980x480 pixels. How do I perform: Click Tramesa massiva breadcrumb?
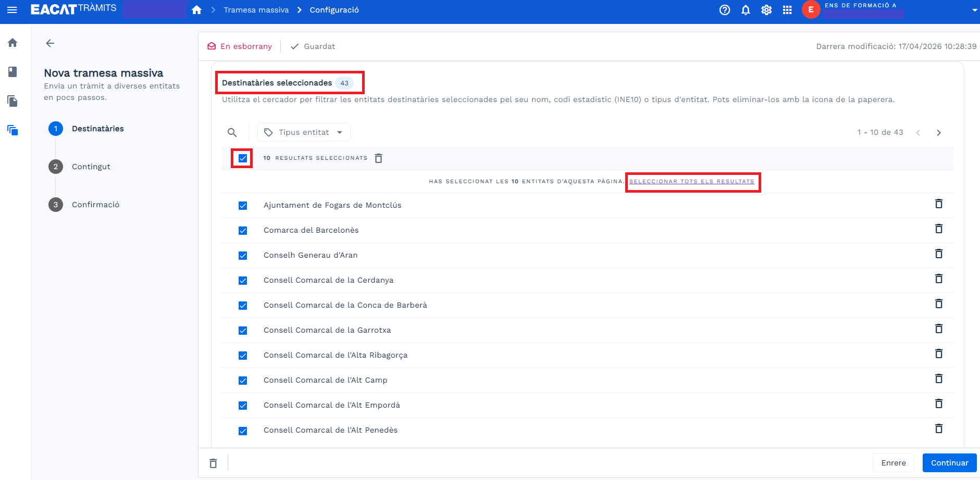[x=256, y=10]
